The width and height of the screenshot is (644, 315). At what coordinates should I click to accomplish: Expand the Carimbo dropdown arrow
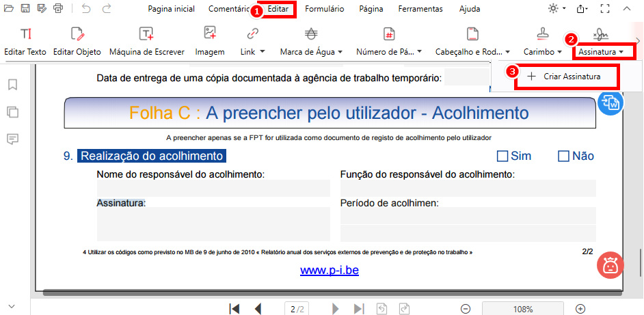(559, 52)
